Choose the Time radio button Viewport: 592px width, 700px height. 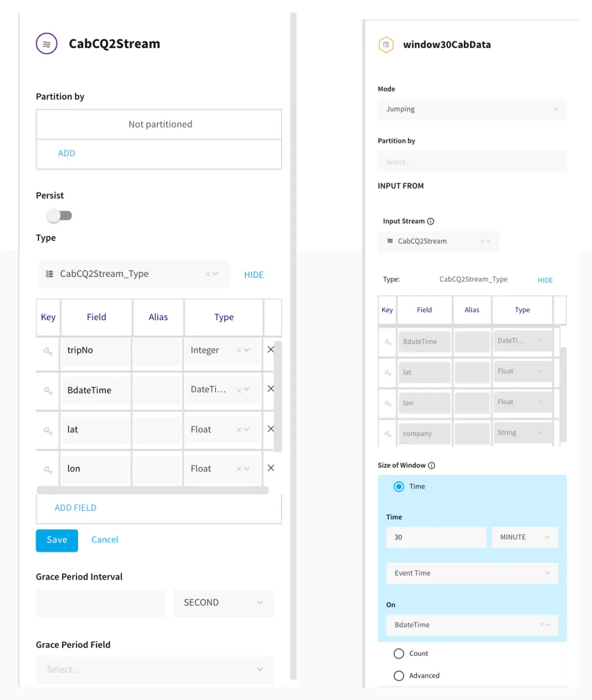tap(399, 487)
